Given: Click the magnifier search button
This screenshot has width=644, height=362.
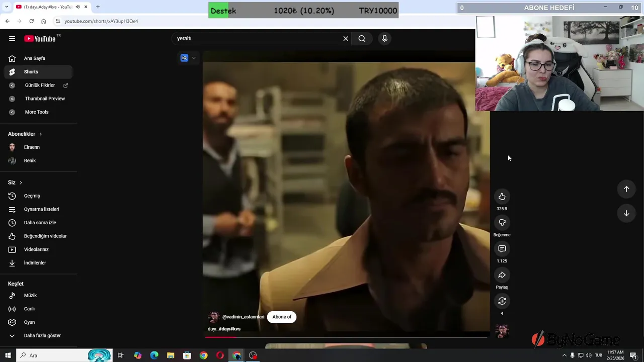Looking at the screenshot, I should pos(362,39).
